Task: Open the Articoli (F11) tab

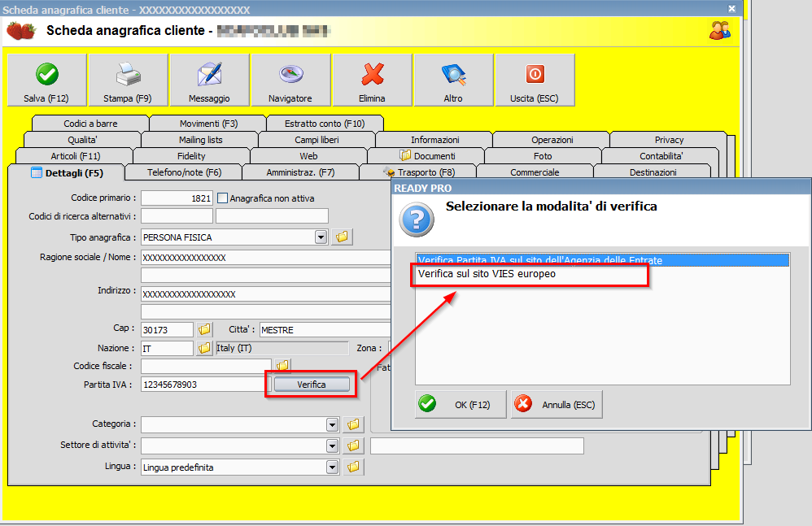Action: [75, 155]
